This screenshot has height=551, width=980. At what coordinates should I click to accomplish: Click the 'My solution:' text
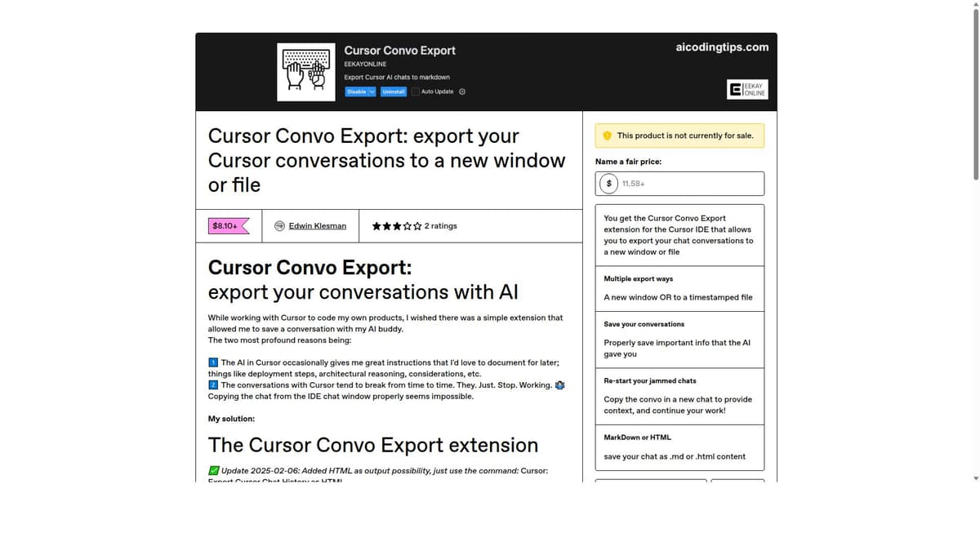coord(231,419)
